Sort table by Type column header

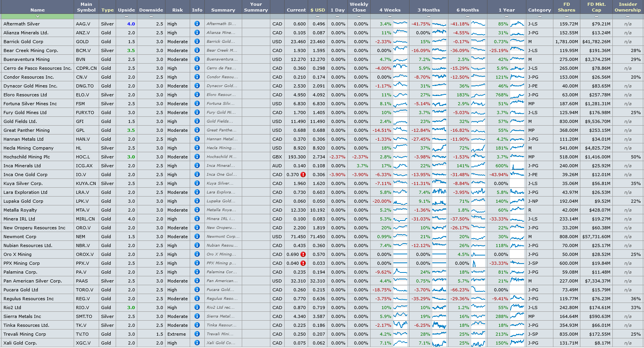pos(108,10)
